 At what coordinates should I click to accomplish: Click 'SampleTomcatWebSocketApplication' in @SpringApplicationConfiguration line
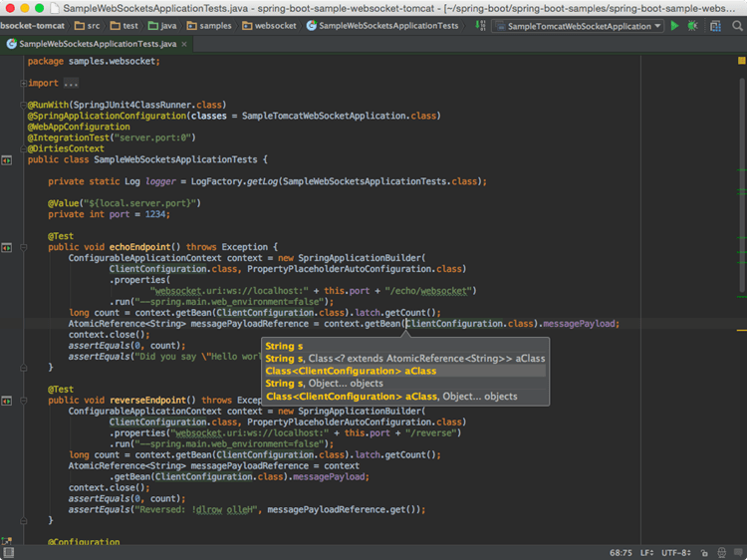point(324,117)
